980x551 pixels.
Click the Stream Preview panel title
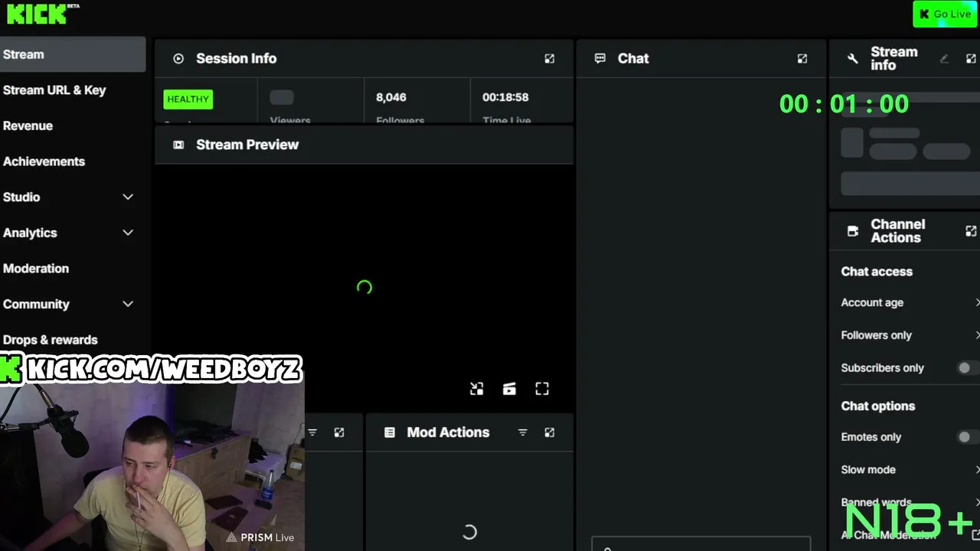click(247, 145)
